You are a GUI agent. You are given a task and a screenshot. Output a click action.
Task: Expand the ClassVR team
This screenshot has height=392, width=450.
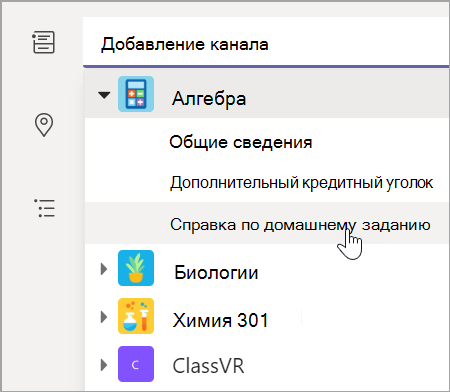coord(104,365)
